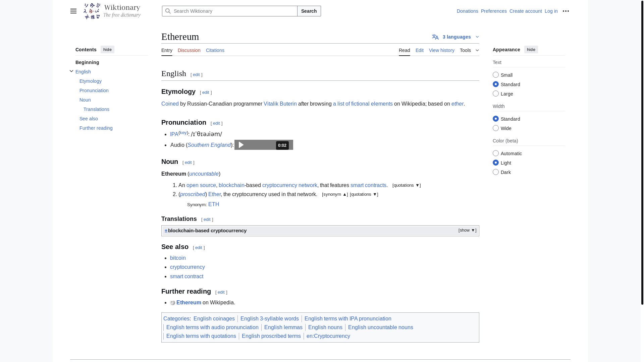Click the Wikipedia icon beside Ethereum
The width and height of the screenshot is (644, 362).
172,303
